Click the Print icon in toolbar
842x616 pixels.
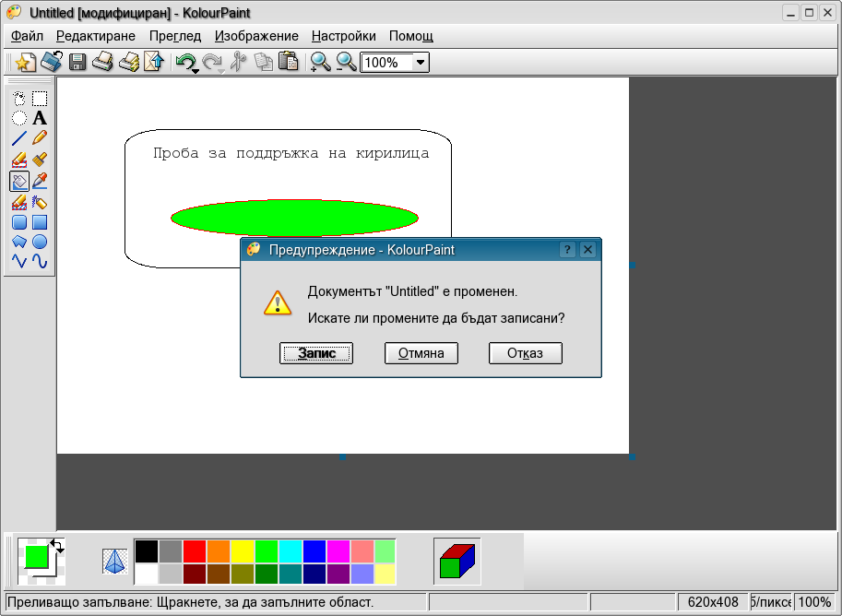click(x=102, y=63)
